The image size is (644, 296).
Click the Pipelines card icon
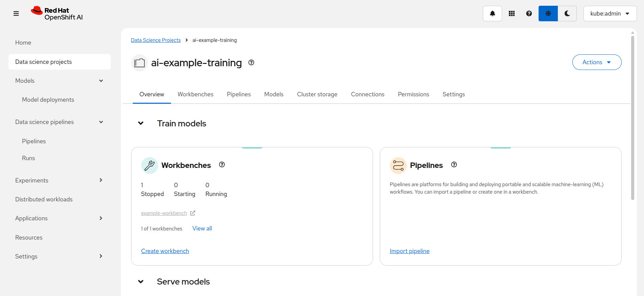point(398,166)
